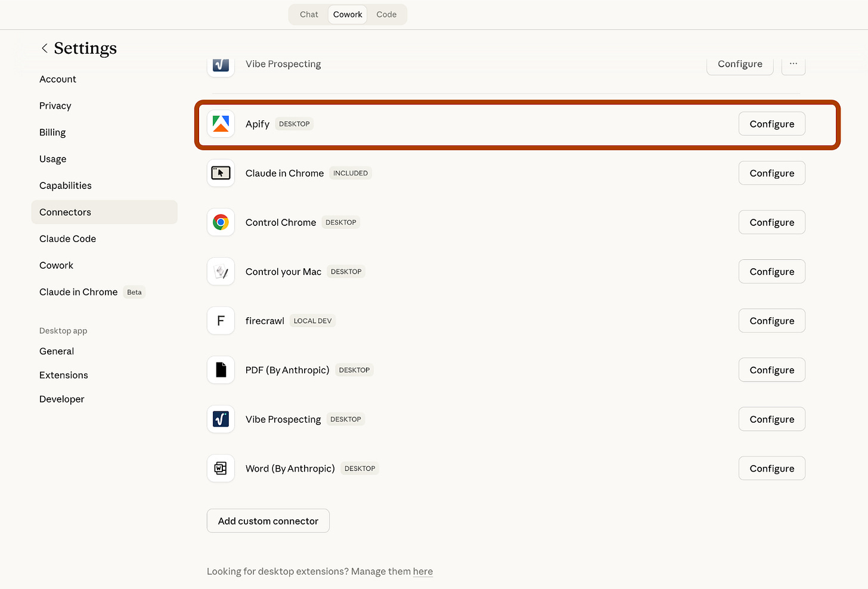This screenshot has height=589, width=868.
Task: Click the Word (By Anthropic) icon
Action: tap(221, 469)
